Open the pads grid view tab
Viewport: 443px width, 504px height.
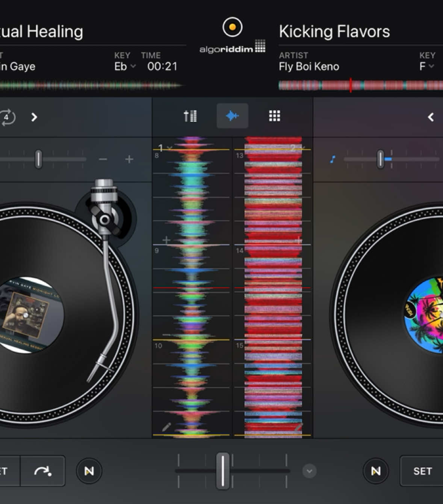pos(274,116)
